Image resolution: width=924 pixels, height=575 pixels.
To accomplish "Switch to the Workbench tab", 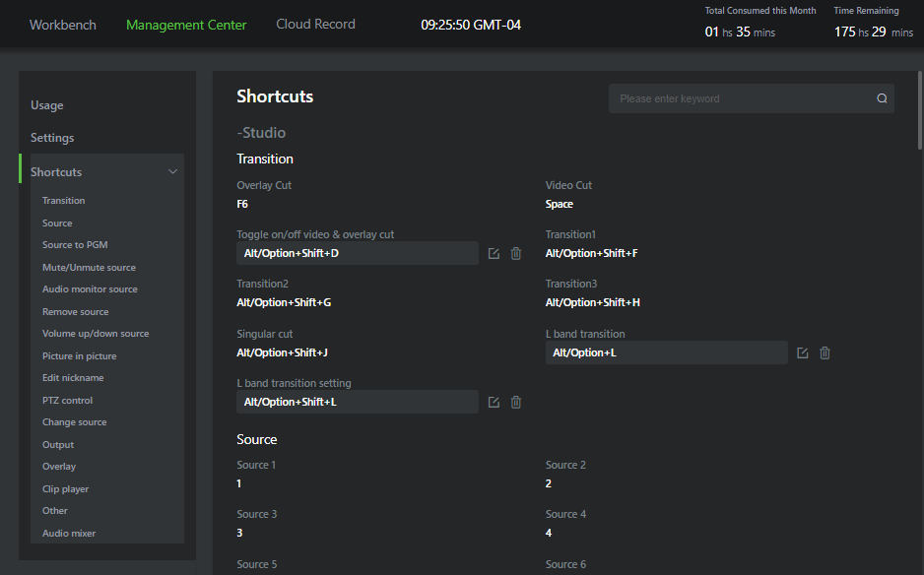I will [62, 24].
